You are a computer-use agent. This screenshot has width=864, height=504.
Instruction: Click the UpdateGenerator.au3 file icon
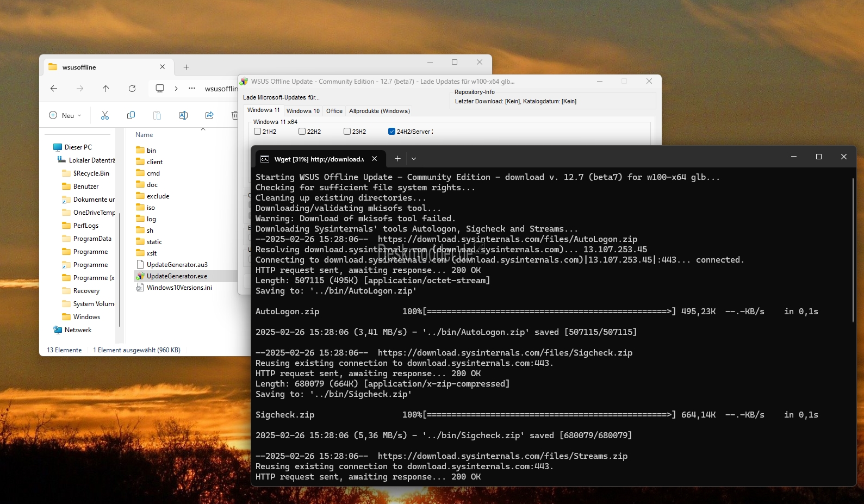tap(140, 265)
